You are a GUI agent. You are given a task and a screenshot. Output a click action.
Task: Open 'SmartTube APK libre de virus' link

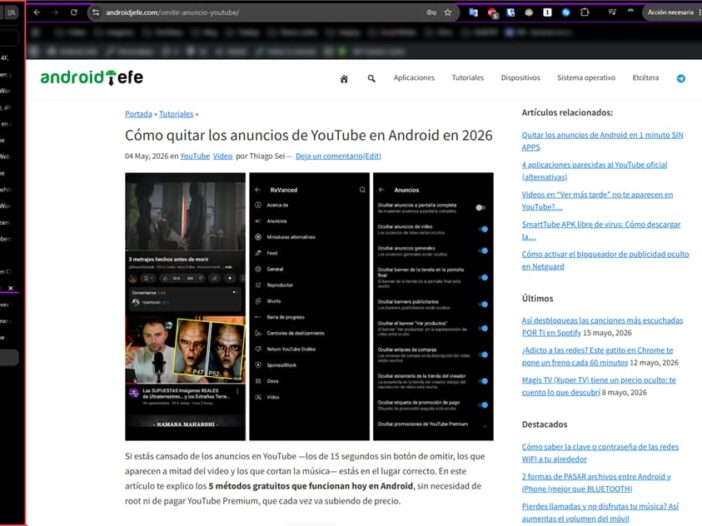pos(601,231)
